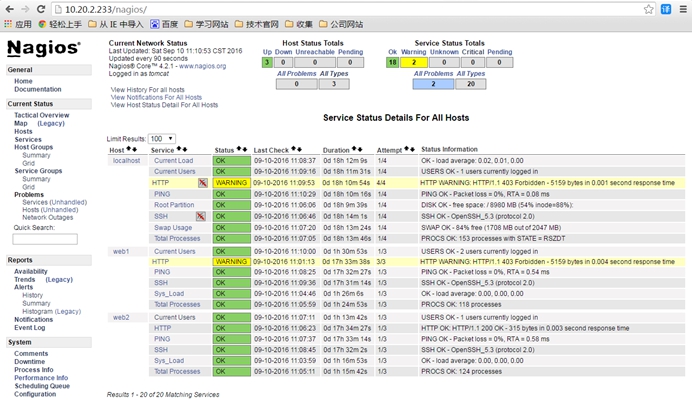Click View History For all hosts
The height and width of the screenshot is (407, 692).
point(147,90)
